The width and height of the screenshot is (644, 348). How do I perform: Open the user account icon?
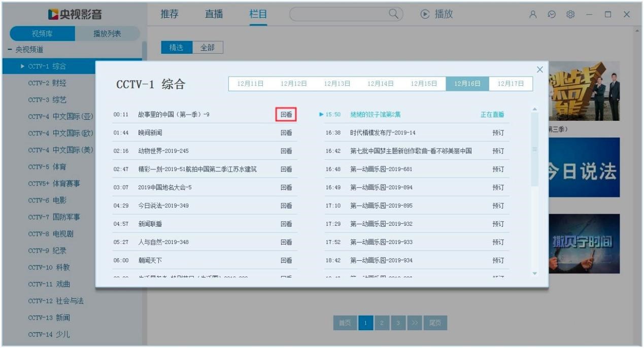click(x=533, y=15)
